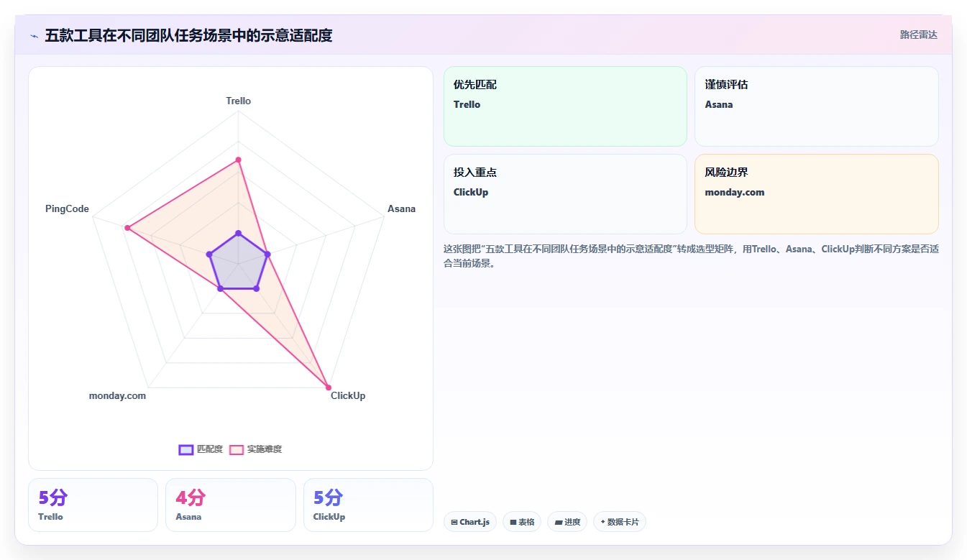Click the title 五款工具在不同团队任务场景中的示意适配度
The height and width of the screenshot is (560, 967).
pos(188,35)
